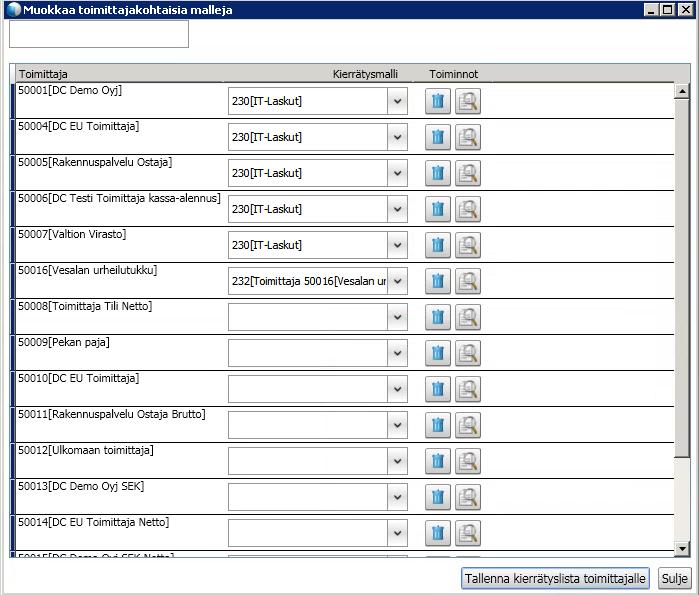Select supplier text 50007[Valtion Virasto]

click(x=72, y=234)
